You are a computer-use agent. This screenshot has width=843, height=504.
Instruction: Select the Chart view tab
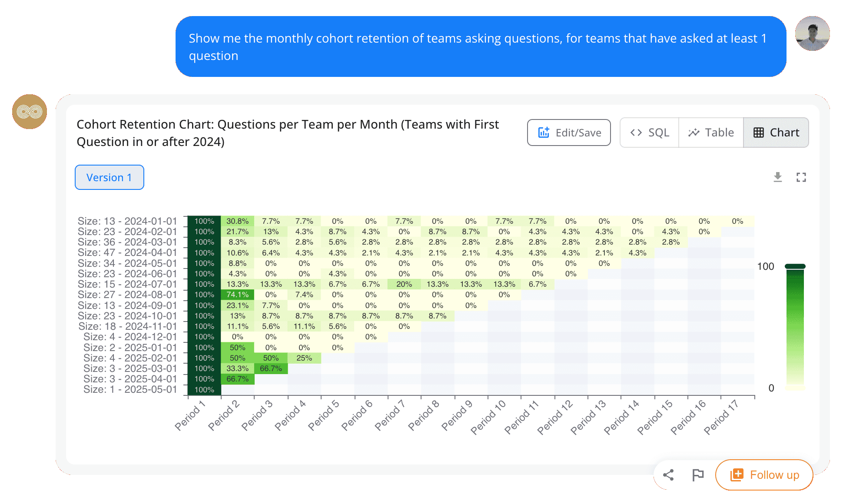point(776,133)
